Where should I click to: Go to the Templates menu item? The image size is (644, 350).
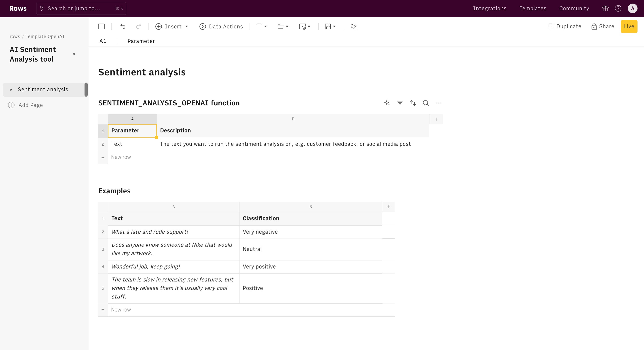pyautogui.click(x=533, y=9)
